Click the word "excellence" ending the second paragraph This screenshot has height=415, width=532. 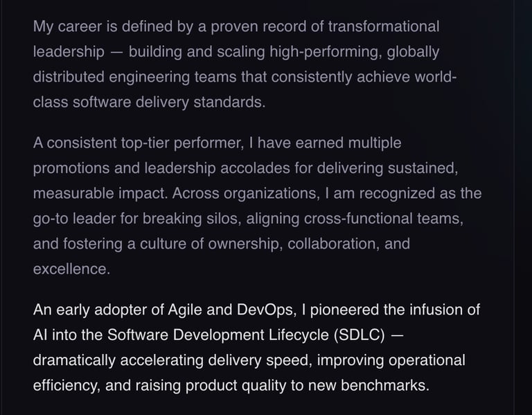70,270
